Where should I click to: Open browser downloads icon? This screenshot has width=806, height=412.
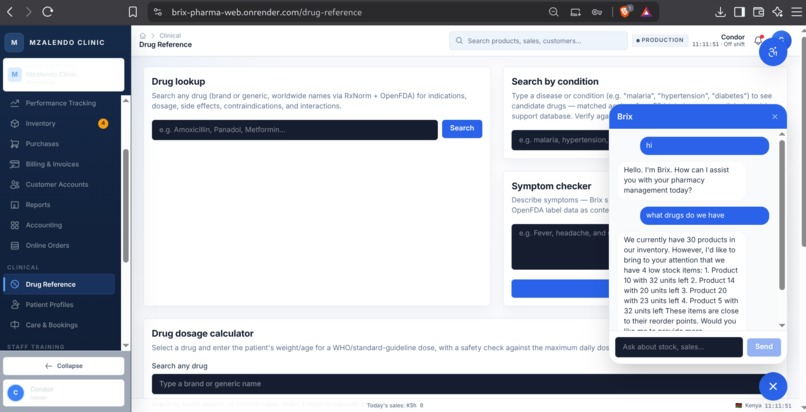720,12
